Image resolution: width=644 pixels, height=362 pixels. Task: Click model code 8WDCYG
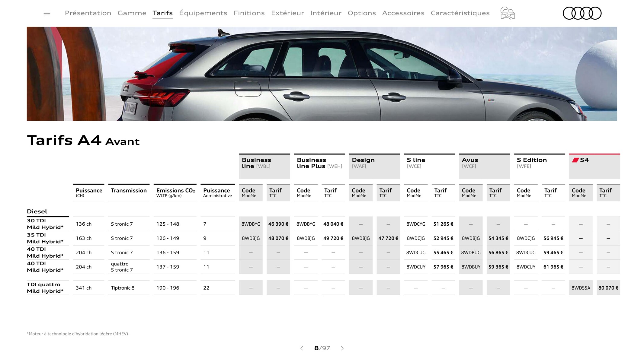tap(416, 224)
